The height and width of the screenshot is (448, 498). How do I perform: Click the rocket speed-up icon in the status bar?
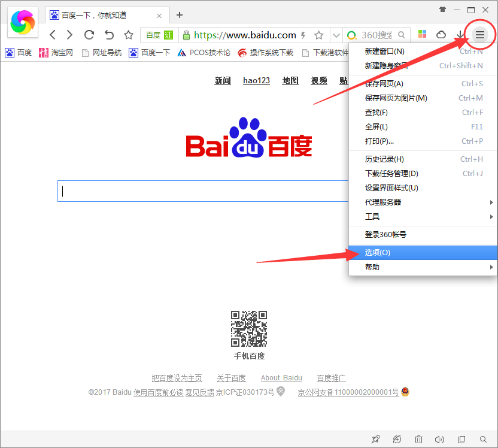pyautogui.click(x=375, y=439)
